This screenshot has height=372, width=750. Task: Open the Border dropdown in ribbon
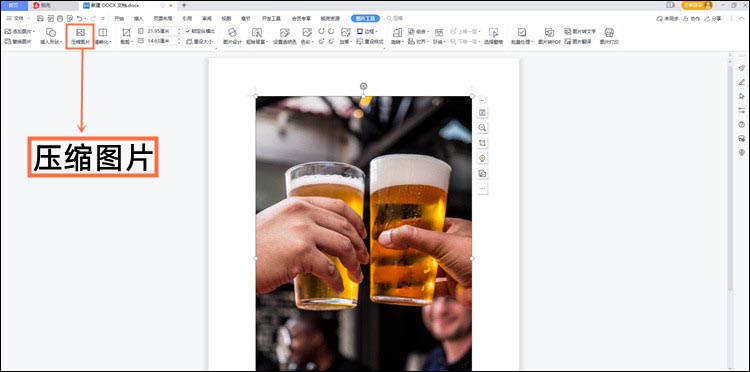point(367,31)
